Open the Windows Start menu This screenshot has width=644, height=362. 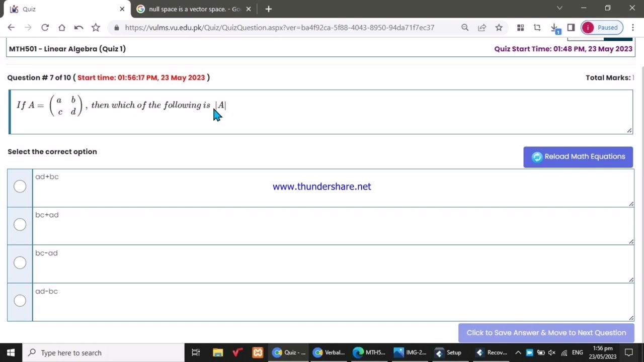(x=11, y=352)
